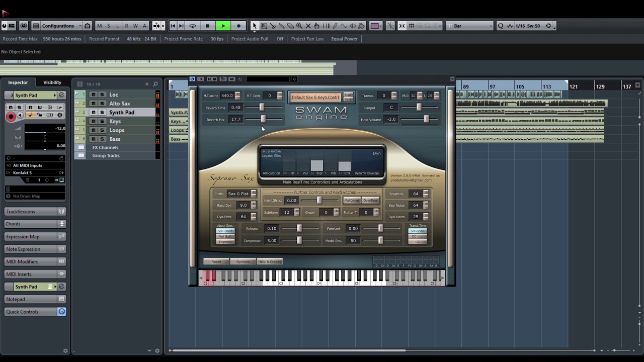Switch to the Visibility tab
The image size is (644, 362).
tap(52, 82)
